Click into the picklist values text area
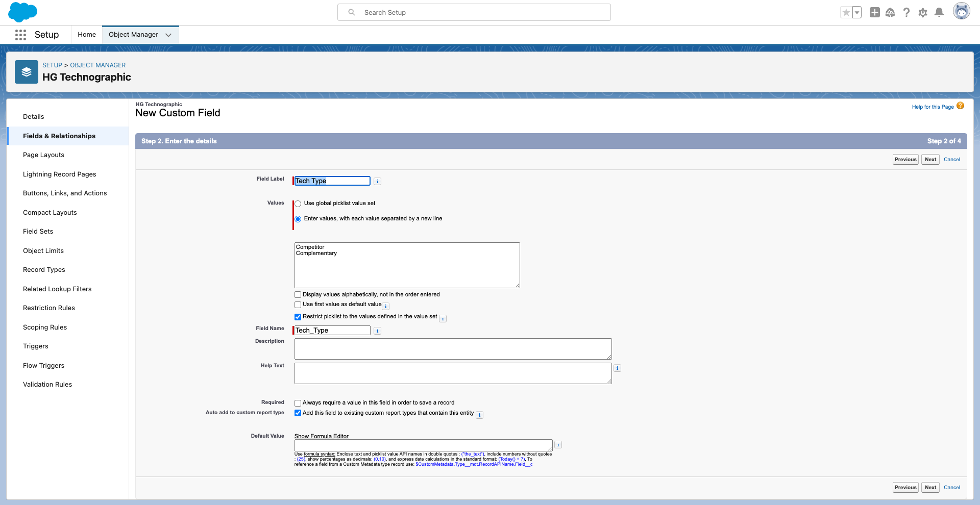Viewport: 980px width, 505px height. pyautogui.click(x=407, y=265)
